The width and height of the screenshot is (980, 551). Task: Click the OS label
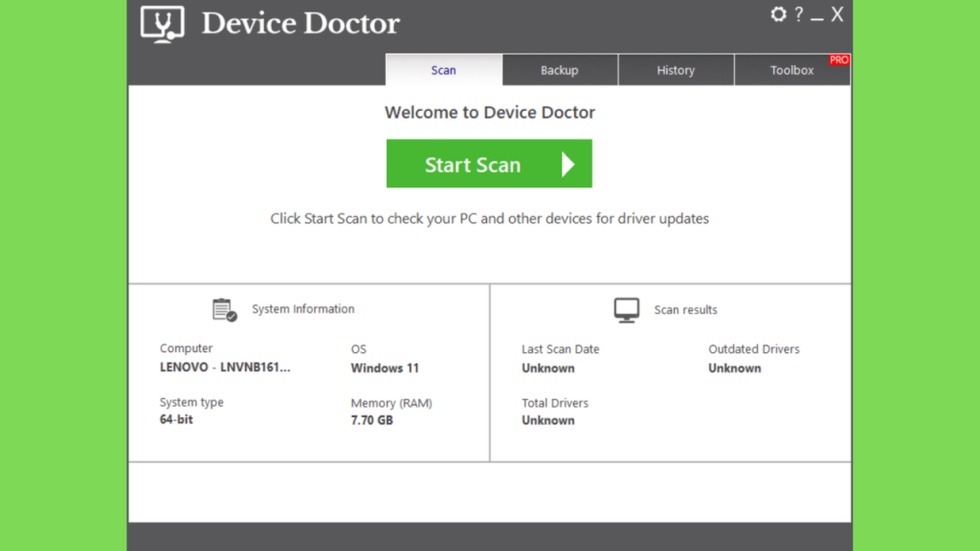point(359,349)
